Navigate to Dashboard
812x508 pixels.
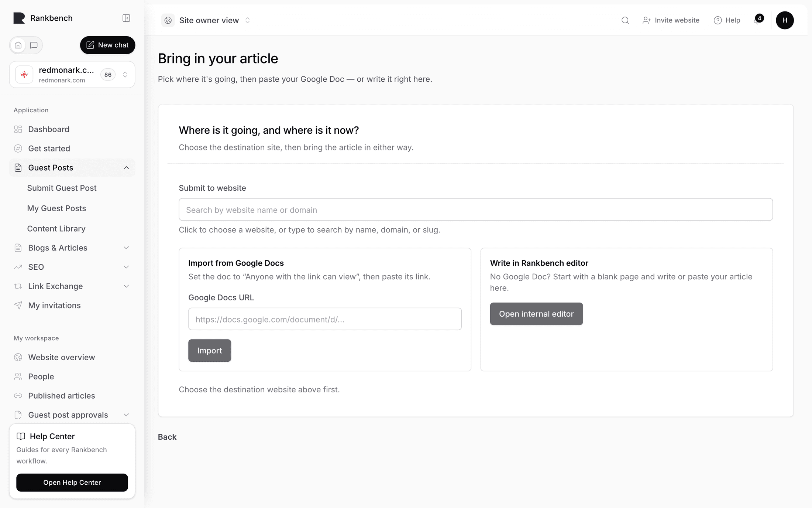pyautogui.click(x=72, y=129)
